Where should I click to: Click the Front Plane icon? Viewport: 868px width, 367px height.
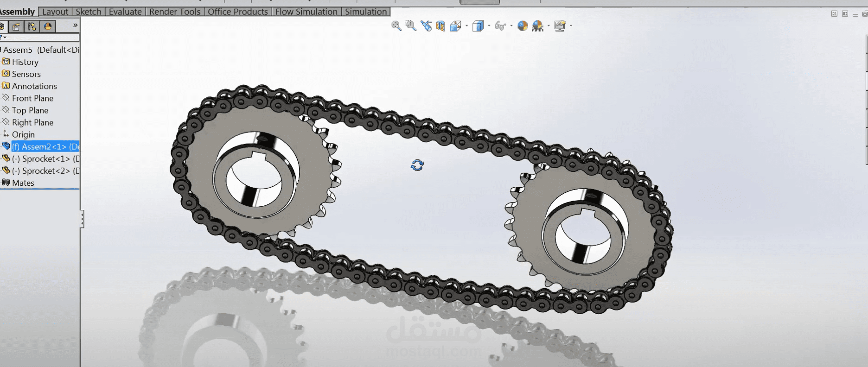pyautogui.click(x=6, y=97)
